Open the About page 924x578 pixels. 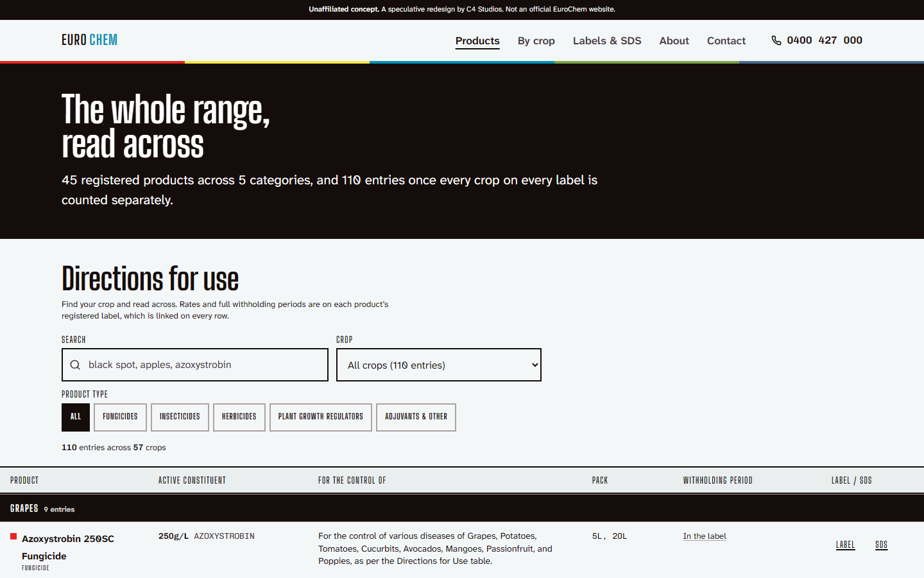(x=674, y=40)
